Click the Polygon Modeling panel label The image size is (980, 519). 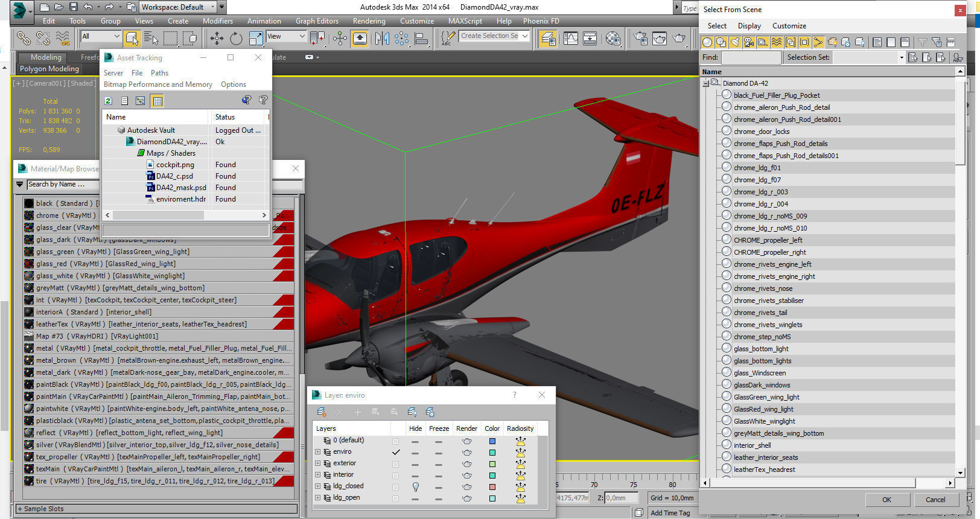(x=49, y=69)
